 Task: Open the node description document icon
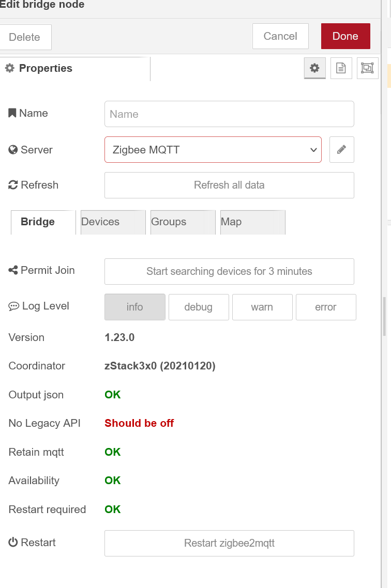[341, 68]
